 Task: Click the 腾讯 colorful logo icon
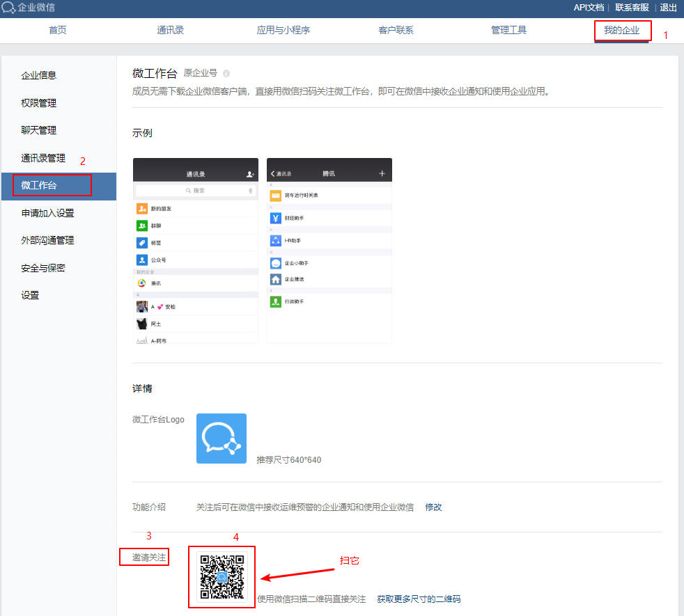pos(142,283)
